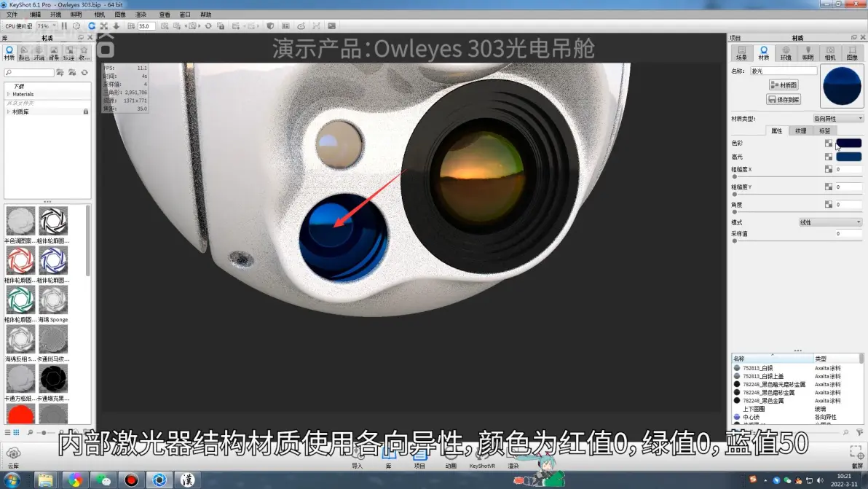This screenshot has width=868, height=489.
Task: Click the 保存到库 button
Action: click(784, 100)
